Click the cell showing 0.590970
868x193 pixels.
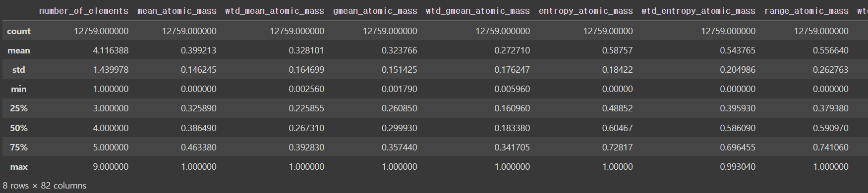(831, 128)
